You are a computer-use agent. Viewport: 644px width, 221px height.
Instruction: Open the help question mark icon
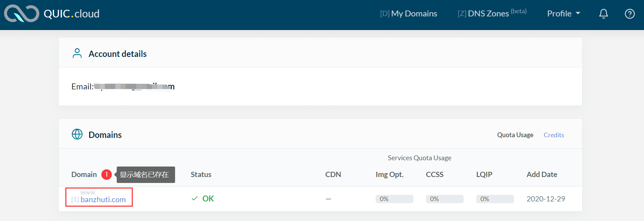[630, 14]
